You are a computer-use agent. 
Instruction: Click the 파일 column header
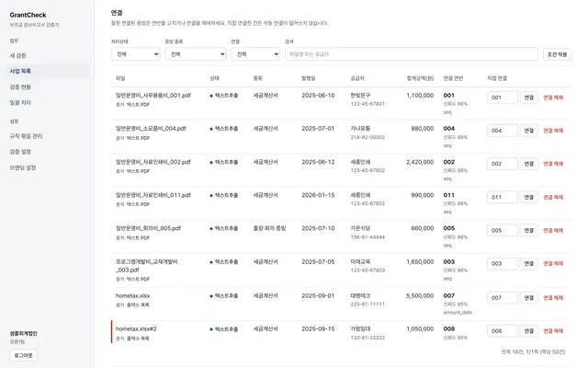click(x=120, y=78)
